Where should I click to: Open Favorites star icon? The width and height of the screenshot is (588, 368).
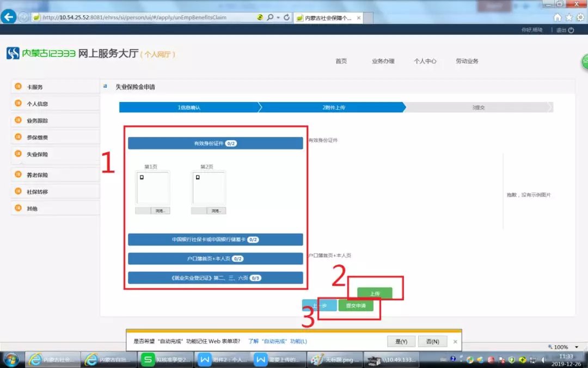(x=569, y=17)
